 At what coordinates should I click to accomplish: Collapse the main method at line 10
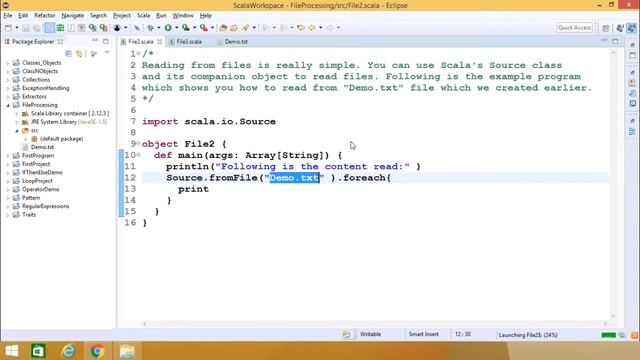pyautogui.click(x=139, y=155)
